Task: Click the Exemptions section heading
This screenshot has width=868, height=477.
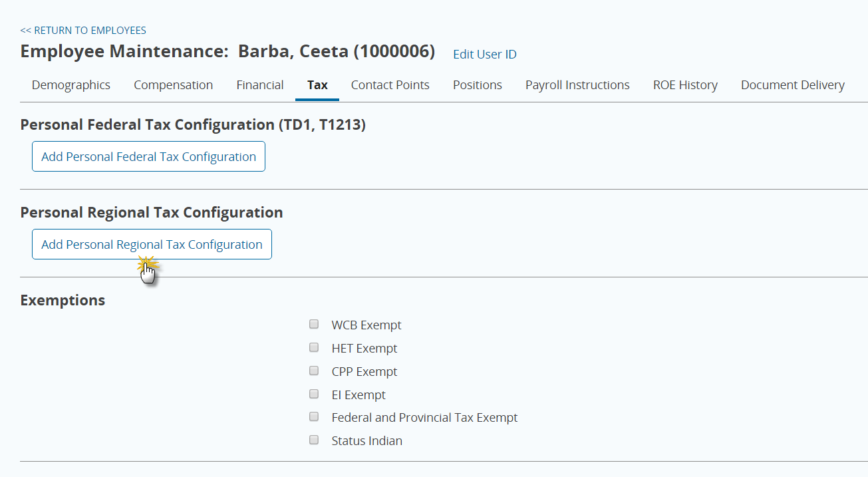Action: pyautogui.click(x=63, y=300)
